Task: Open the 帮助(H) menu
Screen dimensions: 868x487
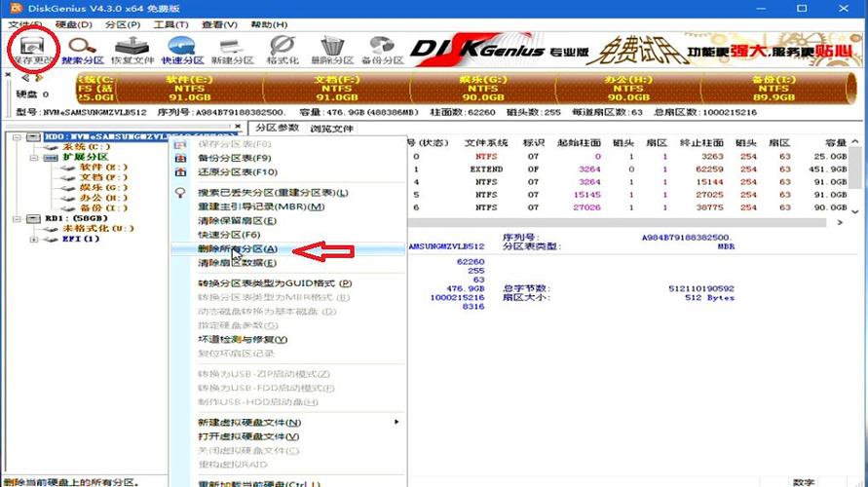Action: click(x=269, y=25)
